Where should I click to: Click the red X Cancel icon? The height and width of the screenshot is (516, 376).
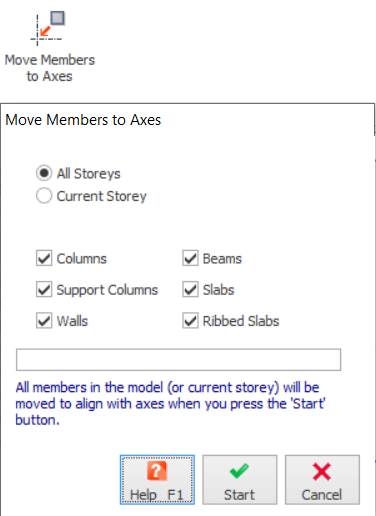click(x=322, y=471)
